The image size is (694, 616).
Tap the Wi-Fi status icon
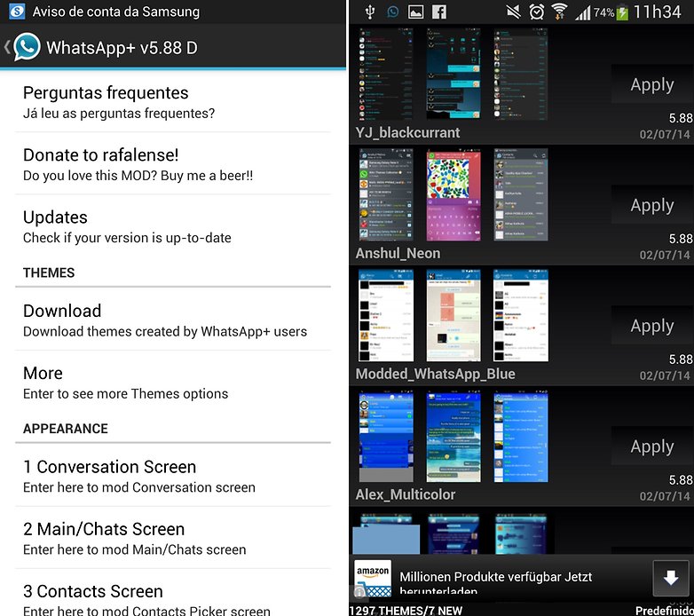pos(559,12)
